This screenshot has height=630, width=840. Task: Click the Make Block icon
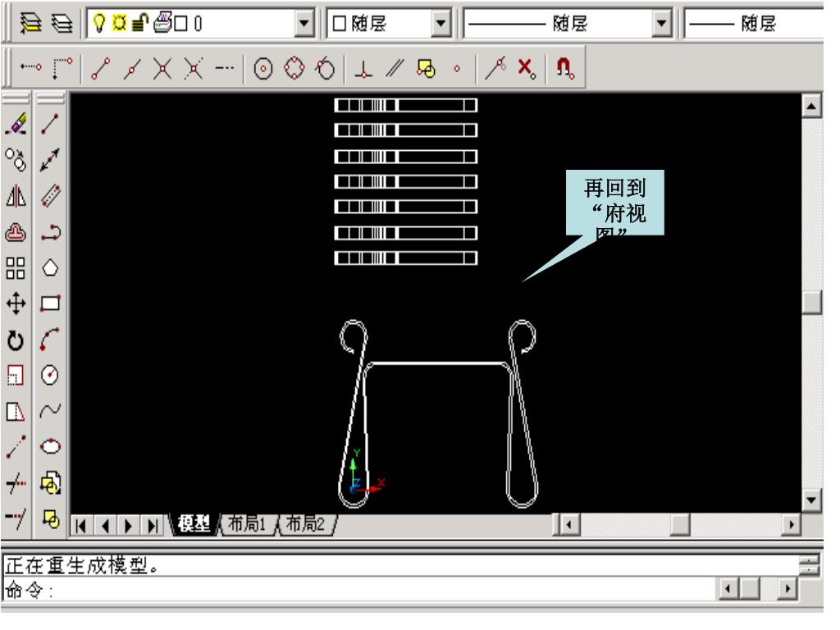click(50, 518)
